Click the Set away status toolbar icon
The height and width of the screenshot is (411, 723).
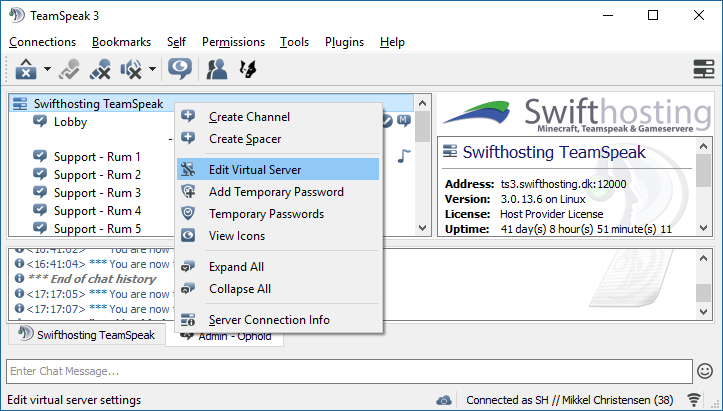[x=70, y=70]
